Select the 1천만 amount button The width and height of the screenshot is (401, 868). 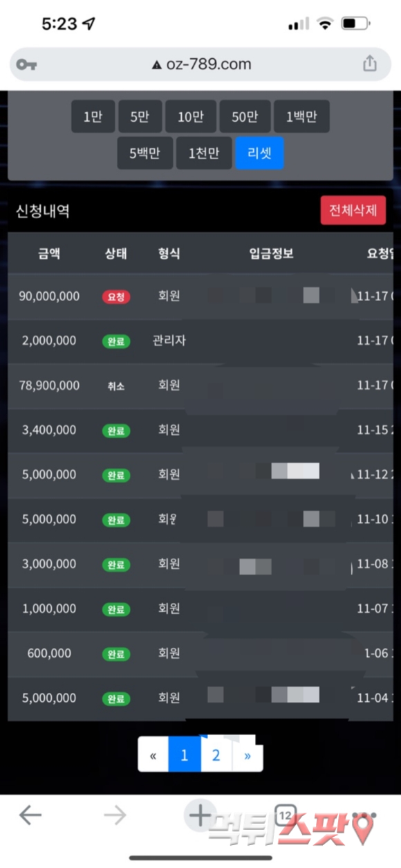click(x=204, y=153)
